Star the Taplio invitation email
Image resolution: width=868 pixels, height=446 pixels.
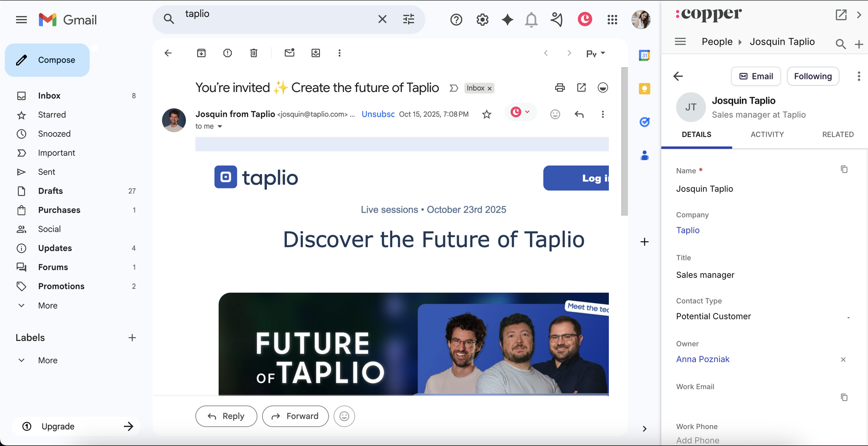point(487,114)
